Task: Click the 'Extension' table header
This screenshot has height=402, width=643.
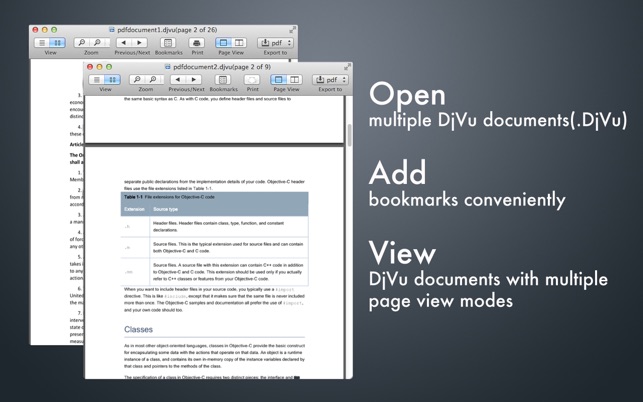Action: click(x=134, y=209)
